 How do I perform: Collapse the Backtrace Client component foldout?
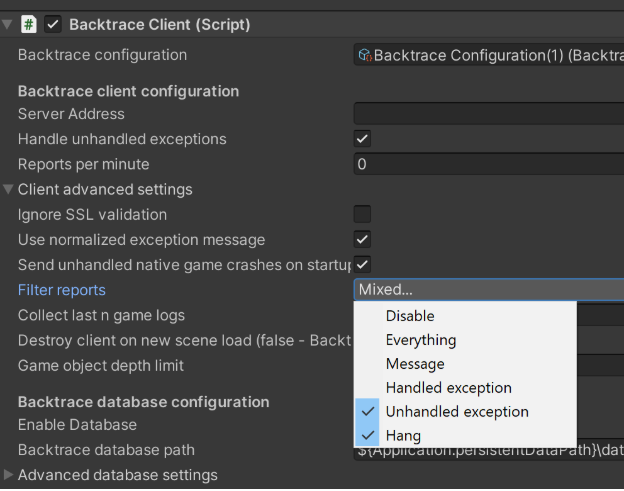[7, 24]
